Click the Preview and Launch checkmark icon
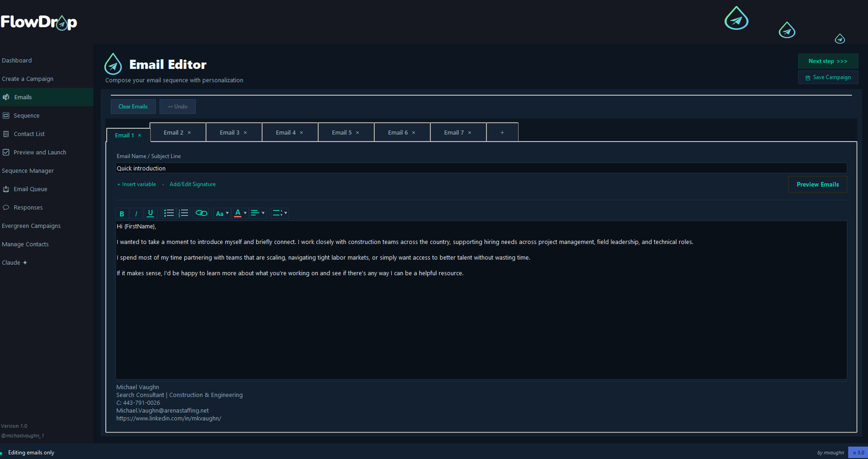Image resolution: width=868 pixels, height=459 pixels. [6, 152]
